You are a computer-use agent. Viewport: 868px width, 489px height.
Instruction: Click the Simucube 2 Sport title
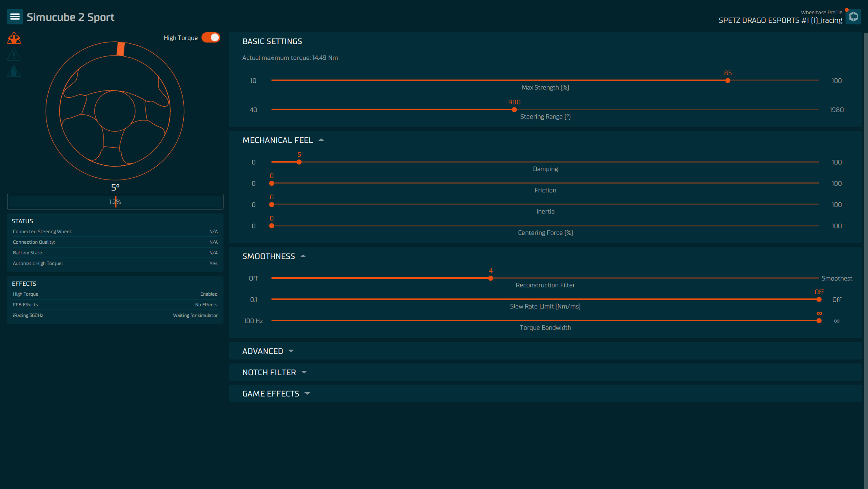tap(70, 17)
